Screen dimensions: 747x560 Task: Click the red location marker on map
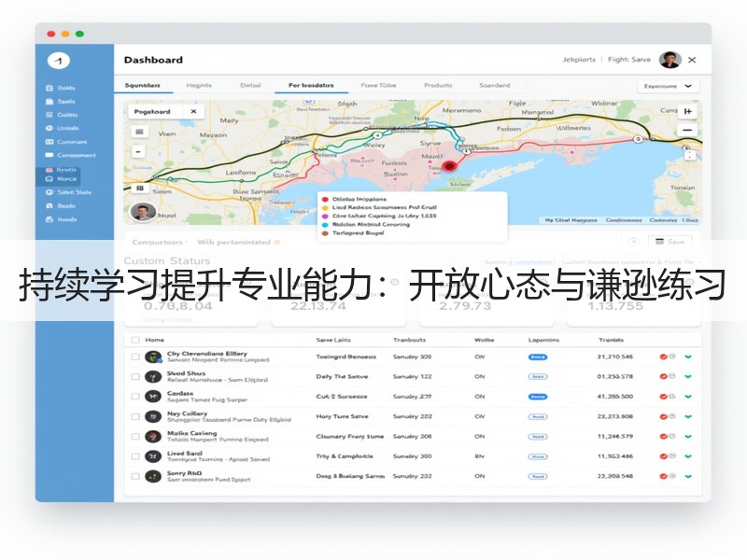(x=449, y=166)
